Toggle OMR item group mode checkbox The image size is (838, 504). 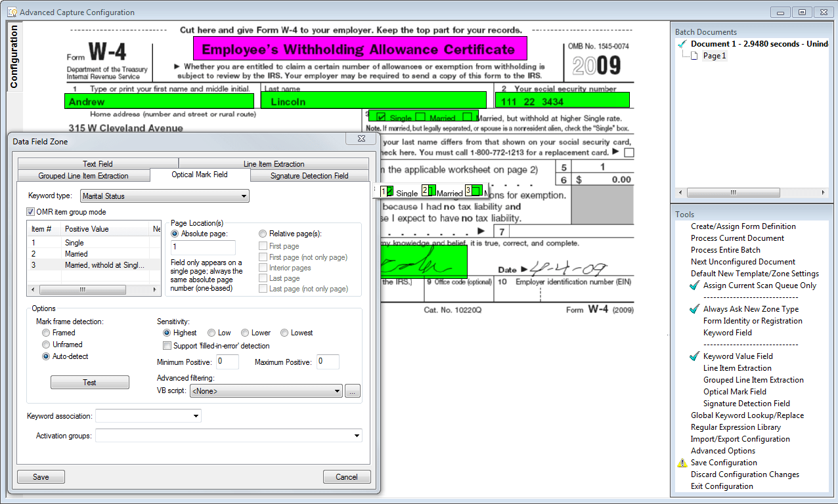coord(31,212)
